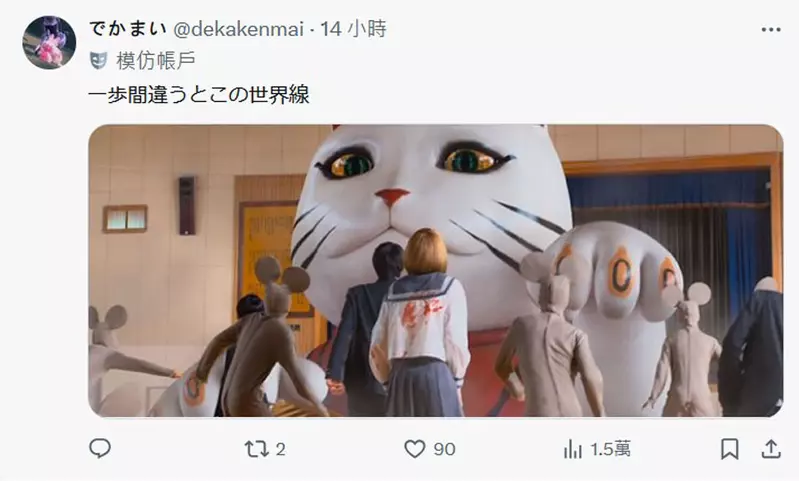Open the more options ellipsis menu

click(770, 30)
